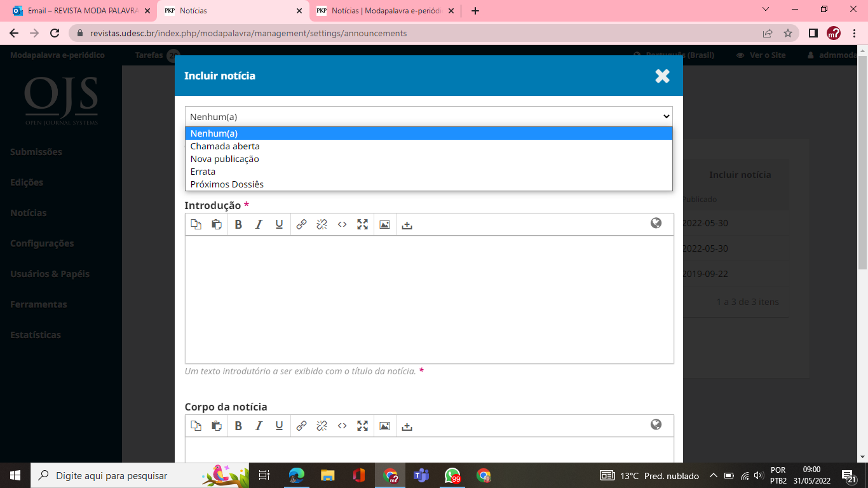
Task: Toggle fullscreen in Introdução editor toolbar
Action: tap(362, 224)
